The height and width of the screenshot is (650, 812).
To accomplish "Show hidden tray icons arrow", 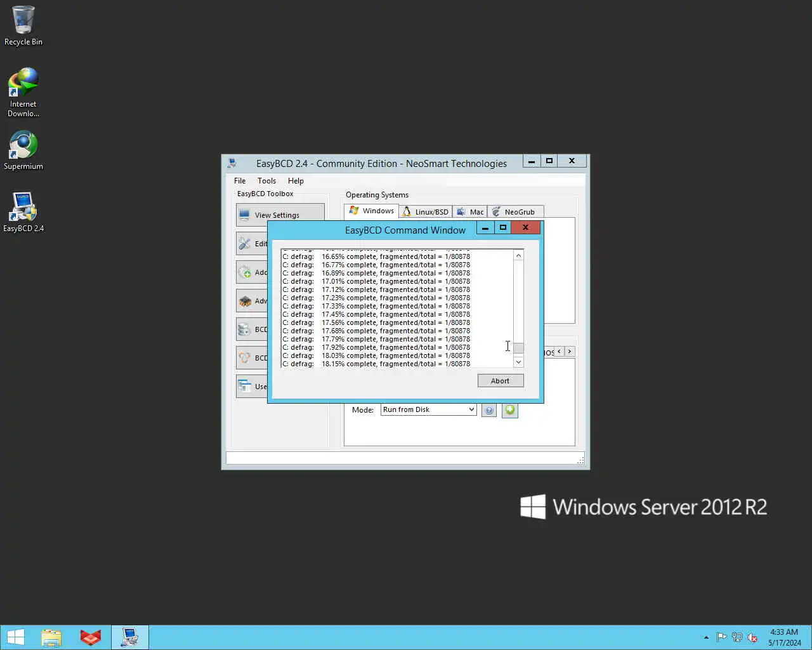I will tap(706, 637).
